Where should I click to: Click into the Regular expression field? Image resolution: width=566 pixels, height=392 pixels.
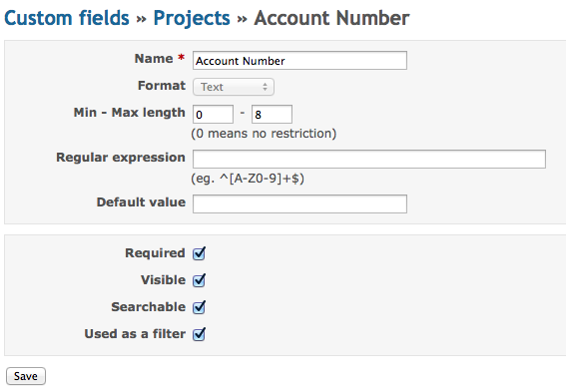point(369,159)
